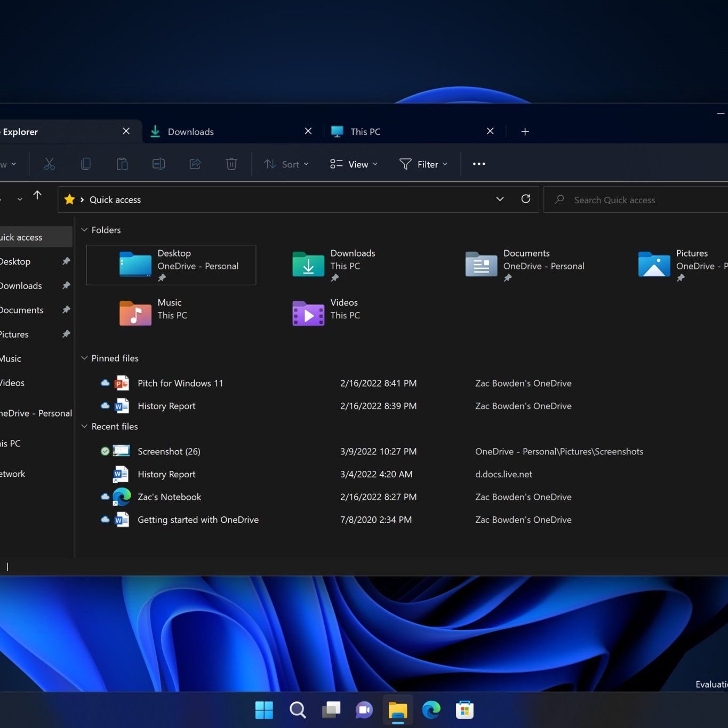This screenshot has height=728, width=728.
Task: Click the Cut scissors icon in toolbar
Action: tap(50, 164)
